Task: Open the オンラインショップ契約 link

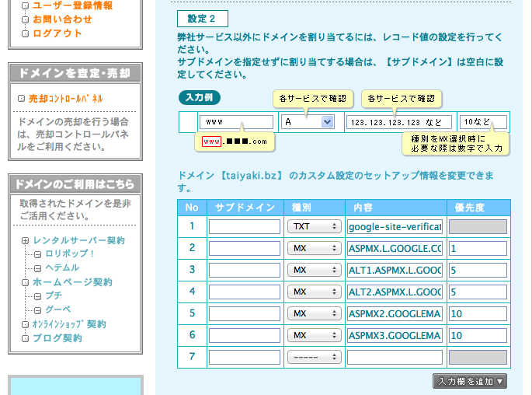Action: [69, 324]
